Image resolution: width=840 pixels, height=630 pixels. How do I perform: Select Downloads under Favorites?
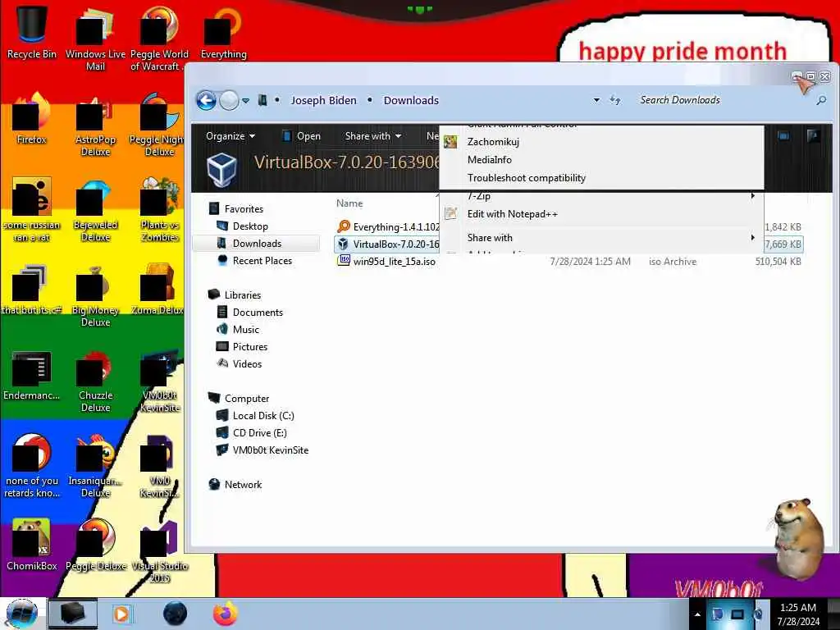tap(256, 243)
